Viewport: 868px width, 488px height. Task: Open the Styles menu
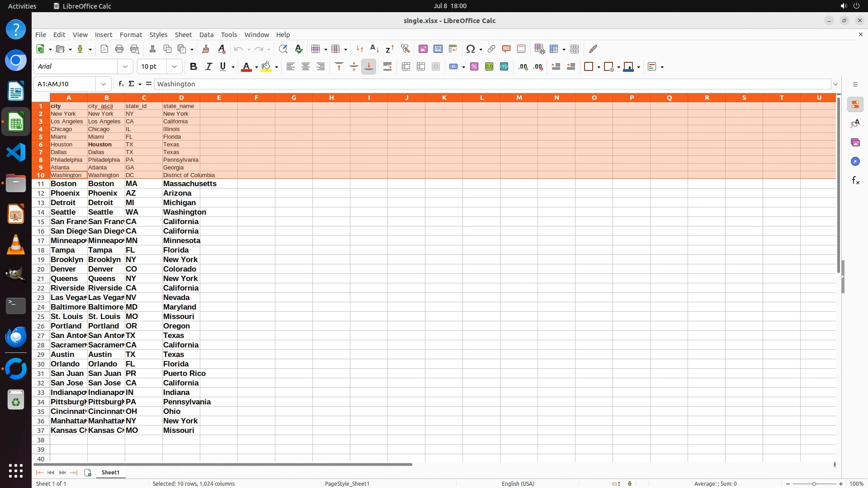coord(158,35)
